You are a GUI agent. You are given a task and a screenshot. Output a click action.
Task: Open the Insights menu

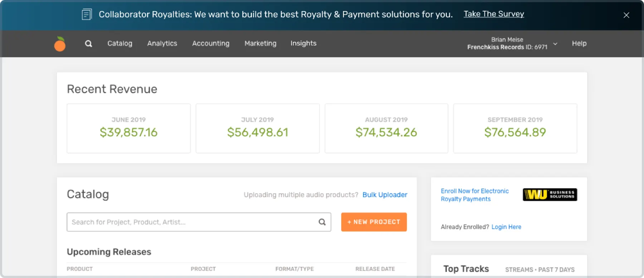coord(303,43)
